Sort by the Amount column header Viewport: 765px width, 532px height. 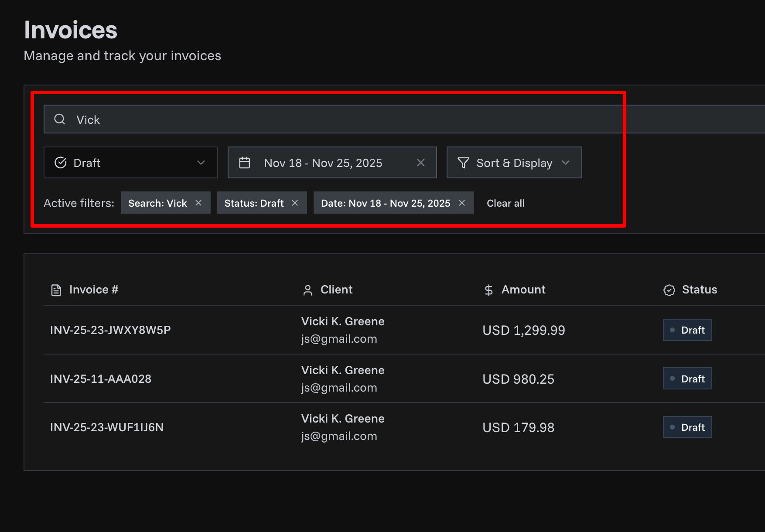523,289
